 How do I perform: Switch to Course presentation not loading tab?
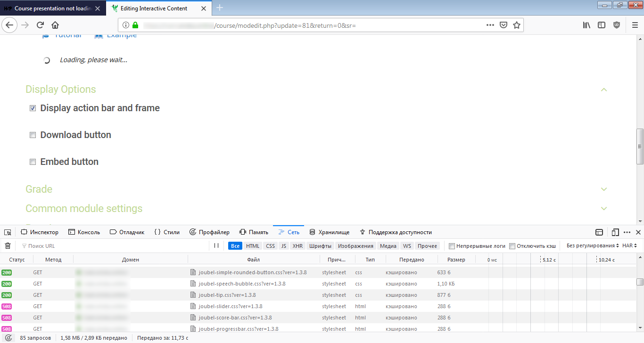pyautogui.click(x=53, y=8)
